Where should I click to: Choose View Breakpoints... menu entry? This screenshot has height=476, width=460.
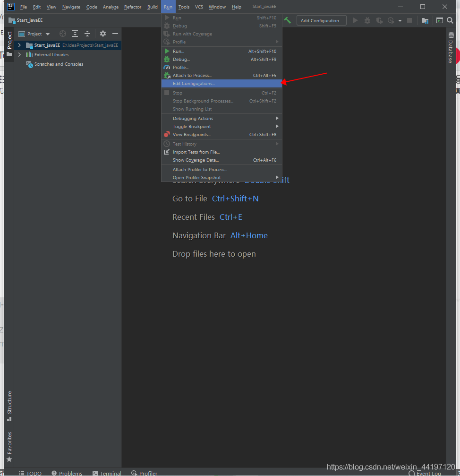(191, 135)
